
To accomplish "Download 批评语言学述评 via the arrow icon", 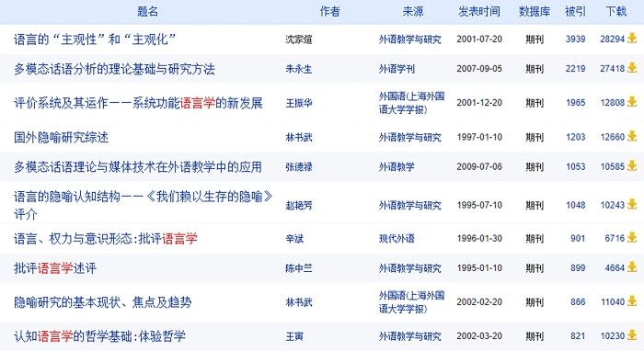I will [x=632, y=267].
